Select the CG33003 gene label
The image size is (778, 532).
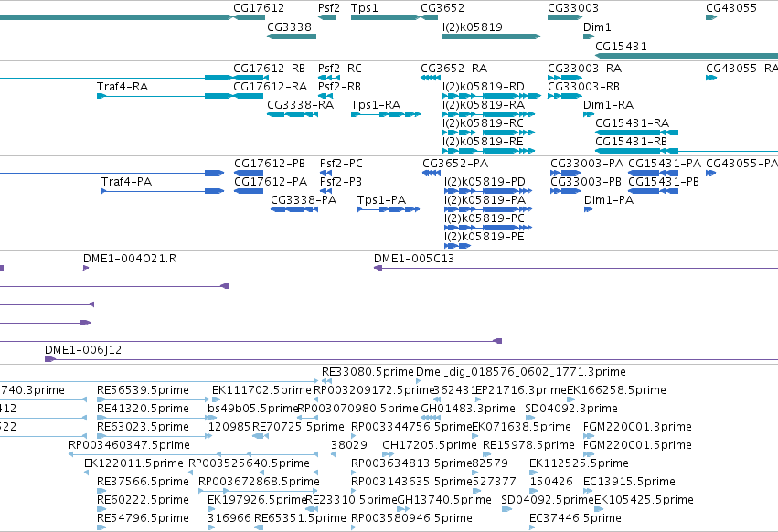click(x=573, y=8)
